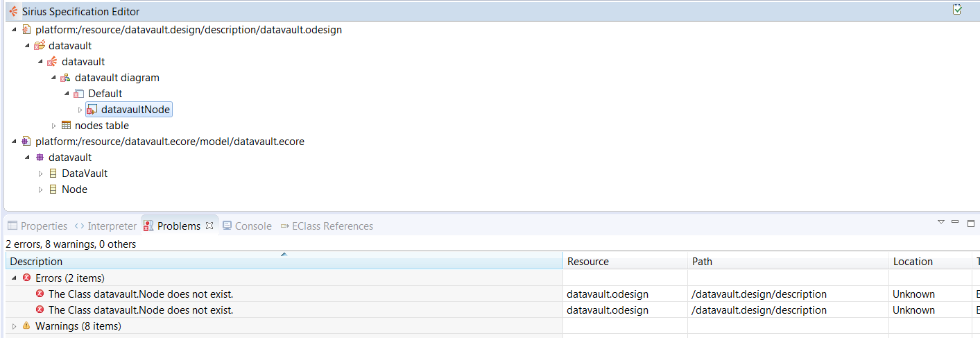
Task: Click the second error row's red icon
Action: tap(40, 310)
